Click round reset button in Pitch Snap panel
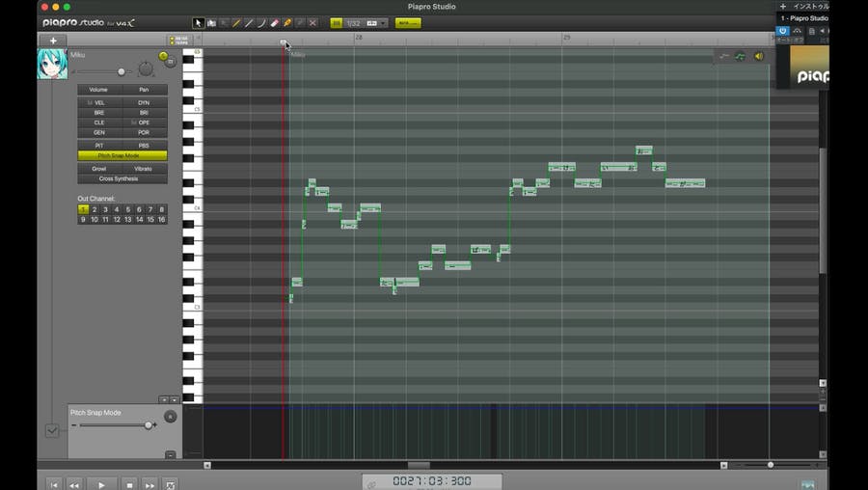This screenshot has height=490, width=868. [x=171, y=417]
